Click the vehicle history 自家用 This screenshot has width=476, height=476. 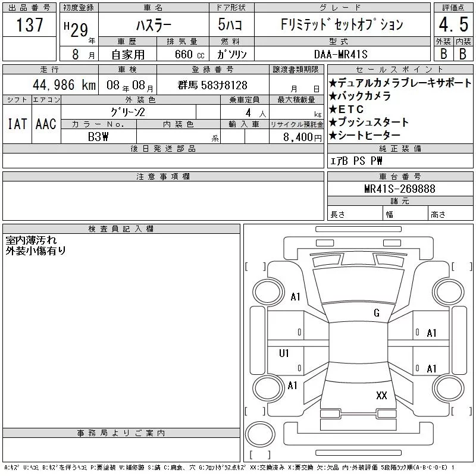[x=128, y=55]
